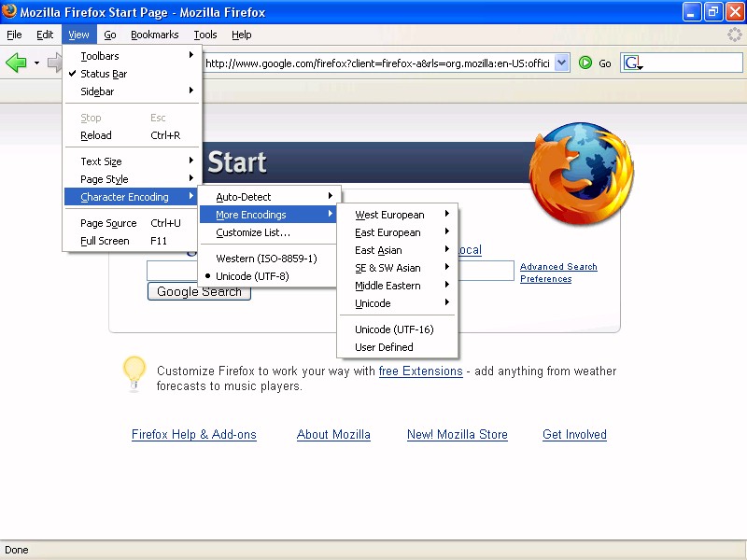
Task: Expand the East Asian encodings submenu
Action: pyautogui.click(x=397, y=250)
